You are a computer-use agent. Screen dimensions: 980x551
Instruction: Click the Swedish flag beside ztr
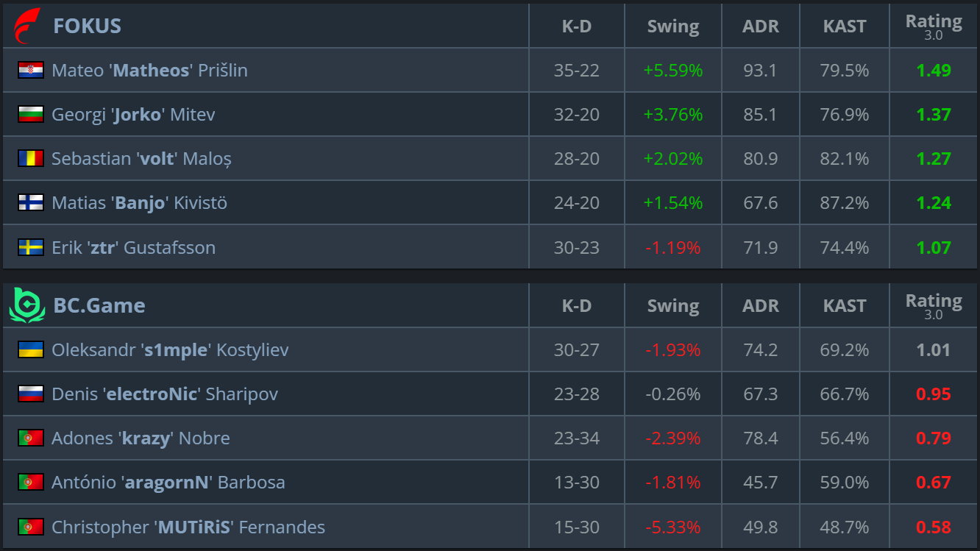point(31,247)
